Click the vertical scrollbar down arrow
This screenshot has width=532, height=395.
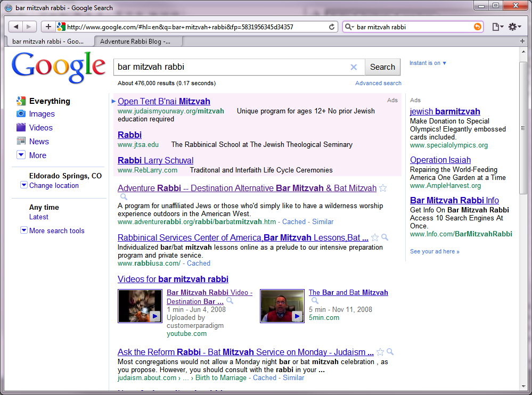(x=523, y=386)
